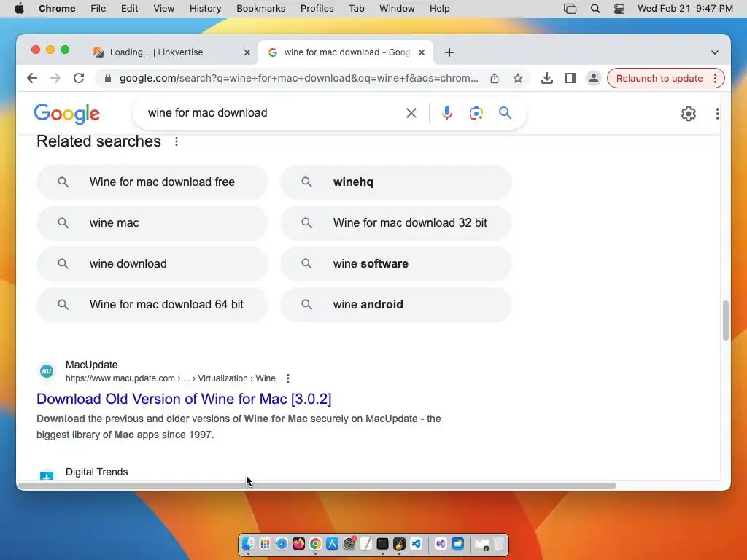Click the Google search text box
The width and height of the screenshot is (747, 560).
click(271, 113)
